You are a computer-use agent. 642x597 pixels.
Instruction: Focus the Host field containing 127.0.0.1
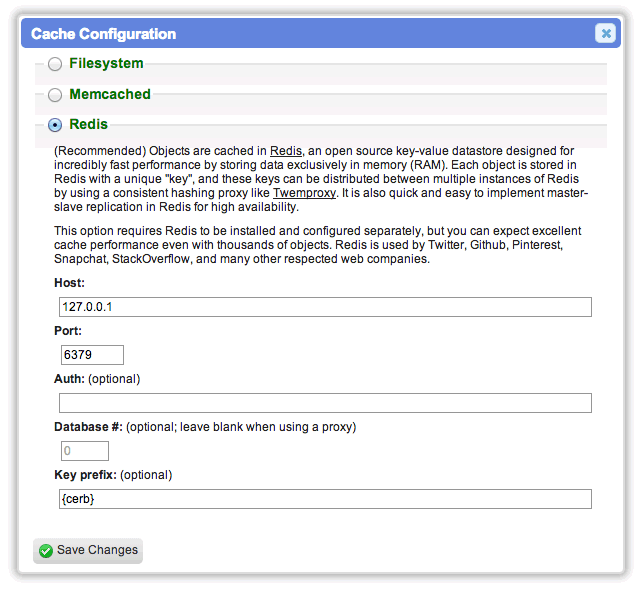[x=325, y=307]
